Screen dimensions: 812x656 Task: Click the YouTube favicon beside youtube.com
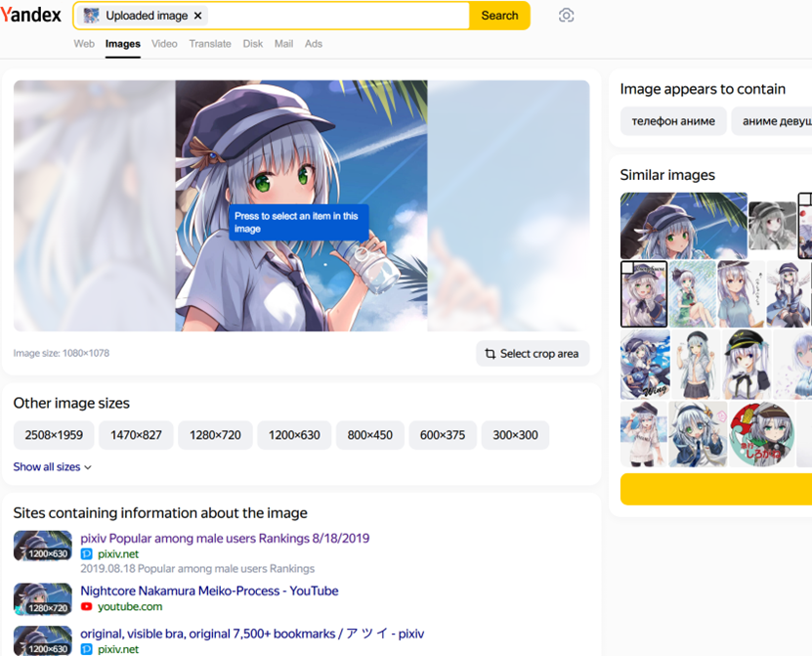87,607
